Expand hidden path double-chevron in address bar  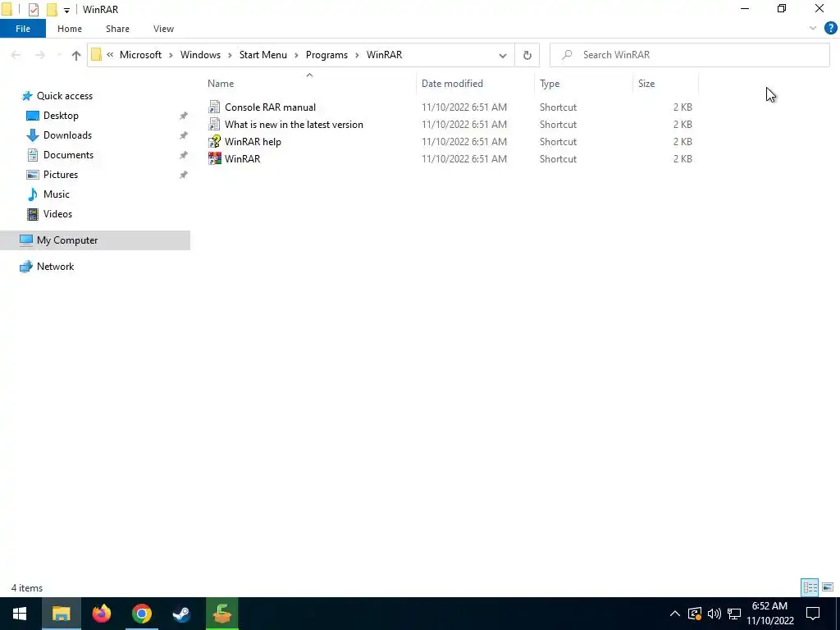(110, 55)
